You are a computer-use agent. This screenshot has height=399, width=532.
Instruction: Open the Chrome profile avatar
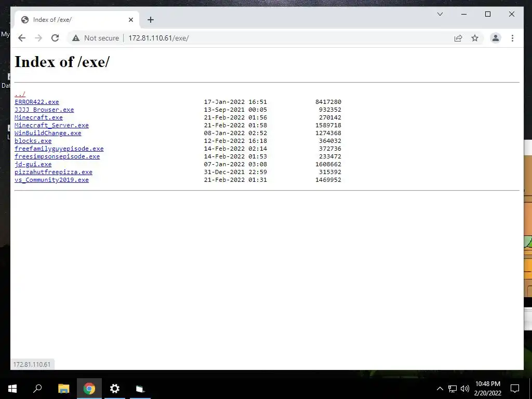click(x=495, y=38)
